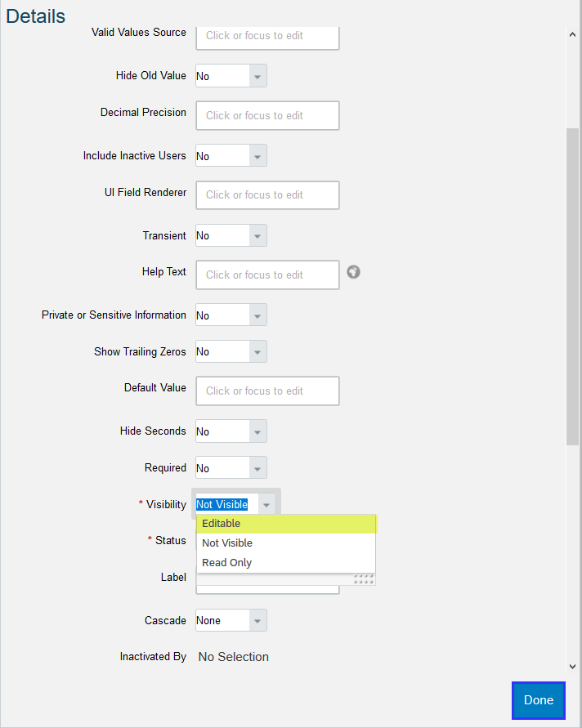
Task: Click the vertical scrollbar thumb
Action: tap(572, 287)
